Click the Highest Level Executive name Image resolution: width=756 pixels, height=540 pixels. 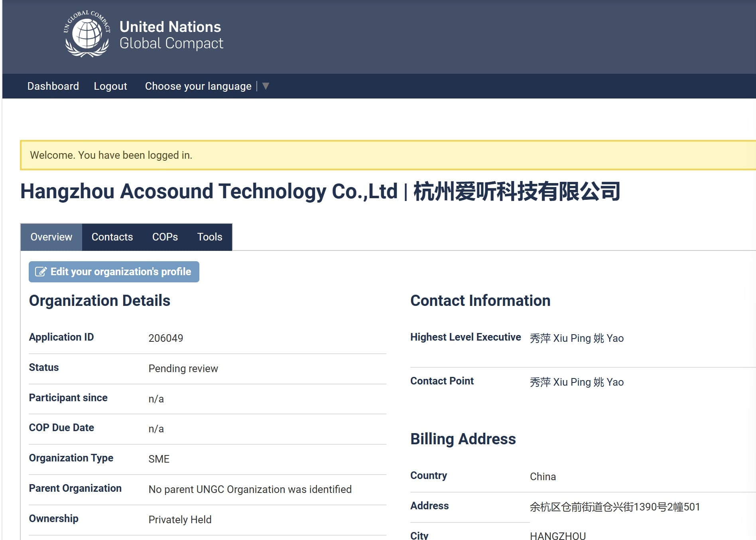[x=577, y=338]
